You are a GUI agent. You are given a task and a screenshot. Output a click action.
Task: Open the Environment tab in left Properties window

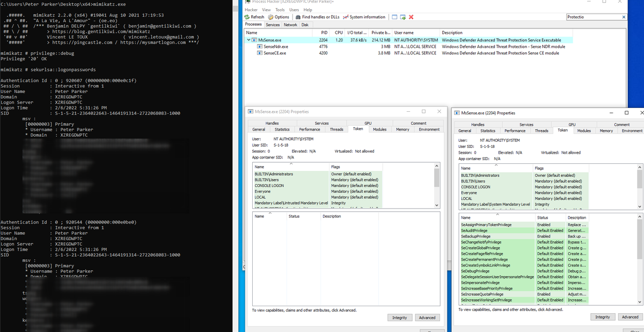pos(429,129)
